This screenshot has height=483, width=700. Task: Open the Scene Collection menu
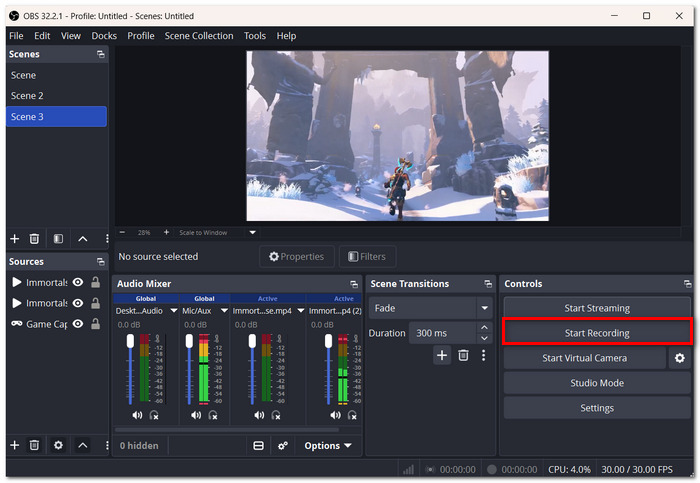click(x=199, y=36)
